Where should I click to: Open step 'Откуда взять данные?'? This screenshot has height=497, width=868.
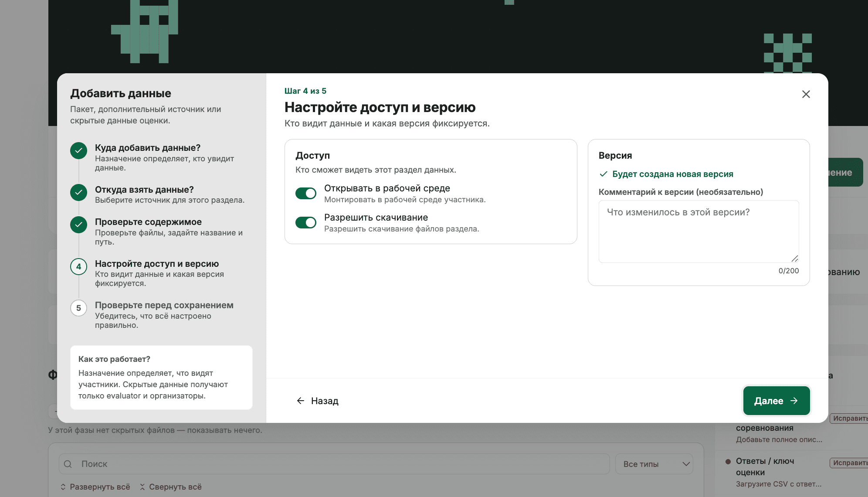pos(144,190)
